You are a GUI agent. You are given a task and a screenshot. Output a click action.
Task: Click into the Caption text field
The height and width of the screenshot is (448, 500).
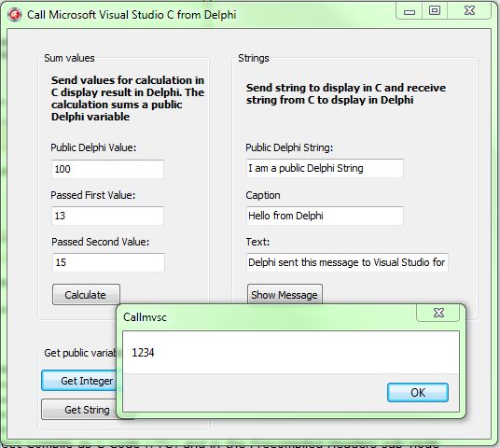[325, 216]
